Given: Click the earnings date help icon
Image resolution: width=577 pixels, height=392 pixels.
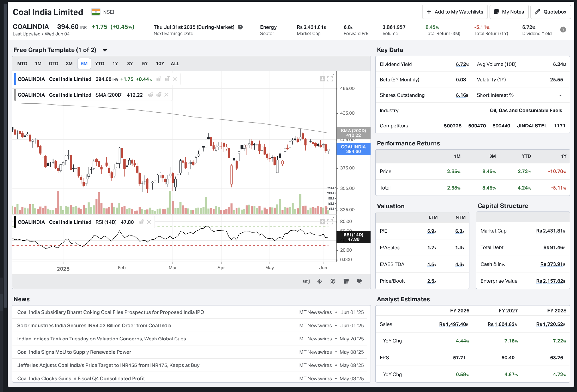Looking at the screenshot, I should tap(240, 27).
